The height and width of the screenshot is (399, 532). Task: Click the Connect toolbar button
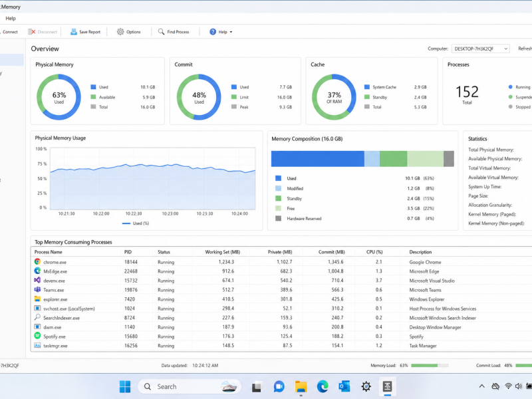point(9,32)
